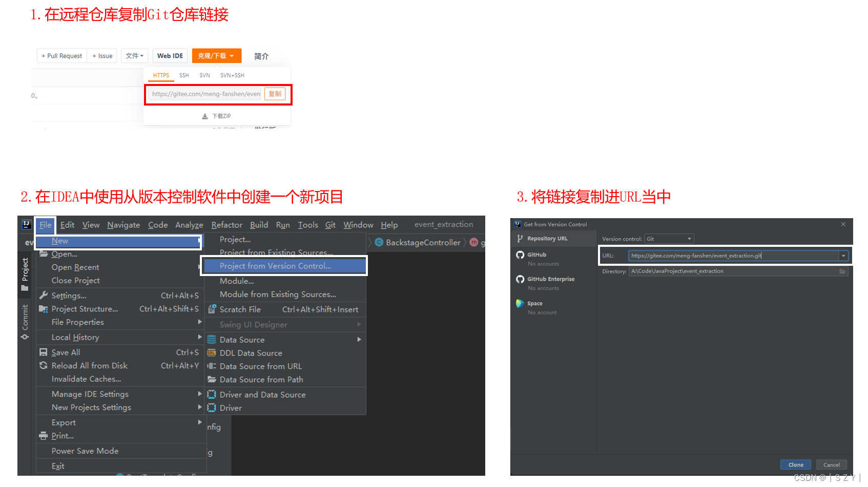Click the + Pull Request button
Viewport: 868px width, 487px height.
coord(61,56)
